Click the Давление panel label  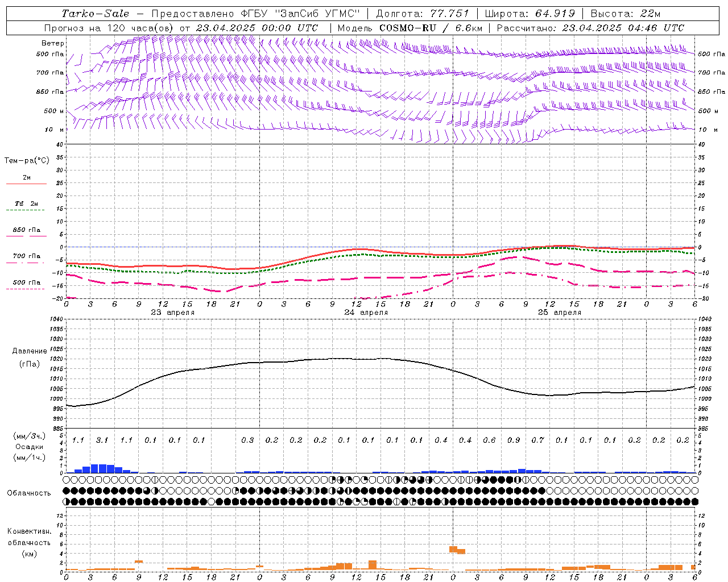tap(30, 351)
